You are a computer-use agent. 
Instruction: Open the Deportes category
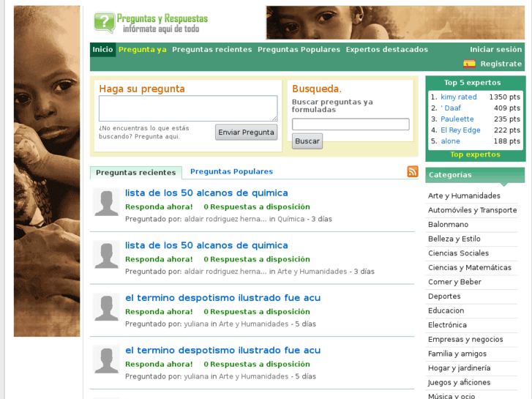click(x=444, y=296)
